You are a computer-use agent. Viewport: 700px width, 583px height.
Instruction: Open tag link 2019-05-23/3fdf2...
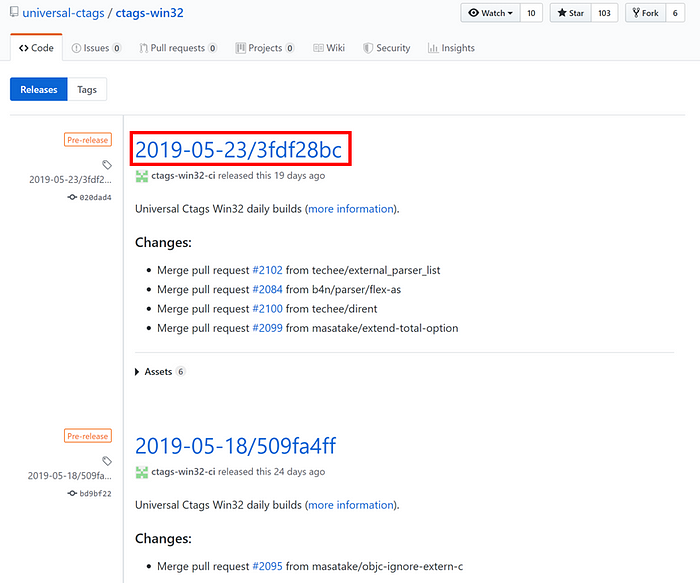click(x=71, y=179)
